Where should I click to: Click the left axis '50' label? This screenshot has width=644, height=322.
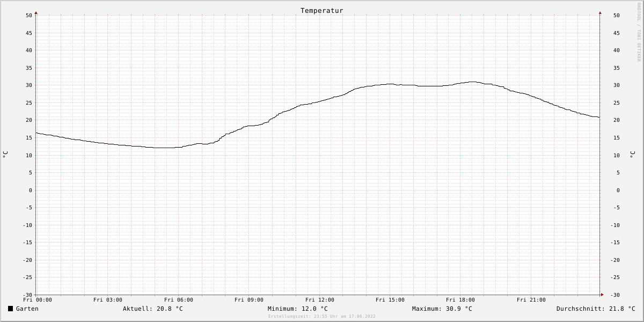[29, 16]
